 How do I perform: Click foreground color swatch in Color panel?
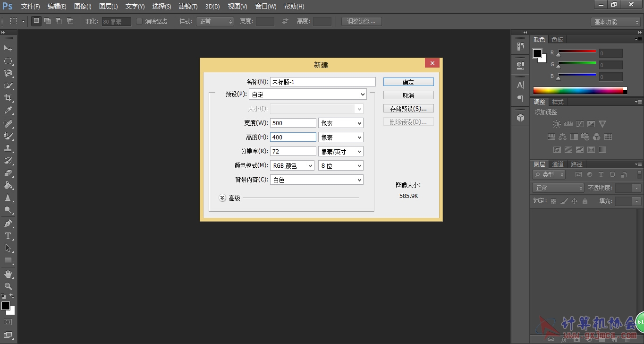[x=537, y=53]
